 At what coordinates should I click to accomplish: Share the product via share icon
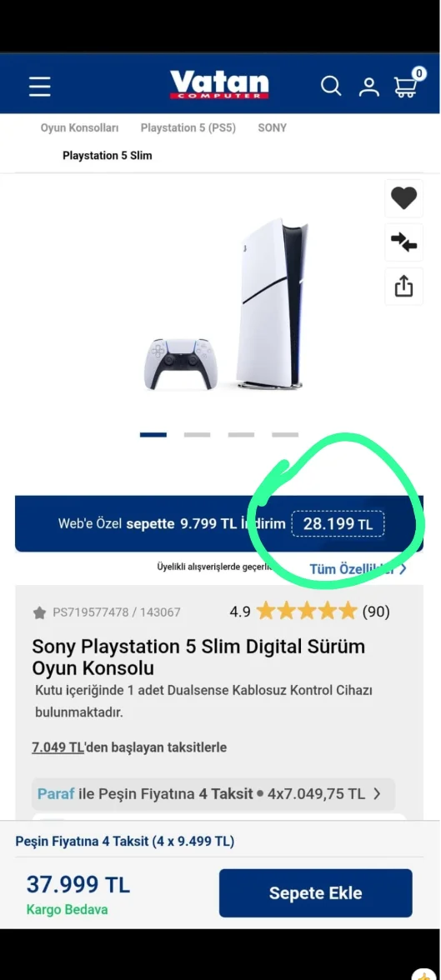(404, 287)
